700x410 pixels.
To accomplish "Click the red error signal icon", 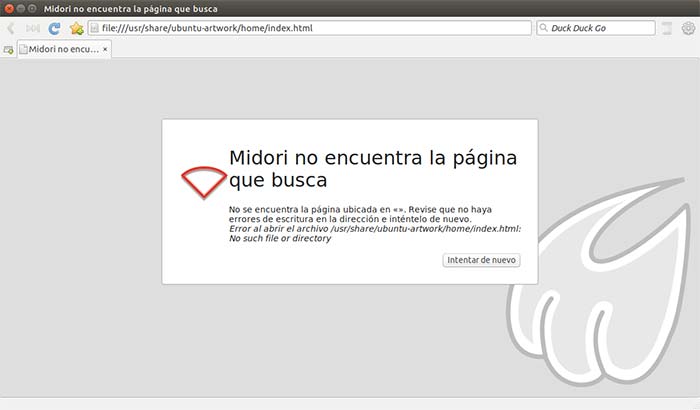I will coord(204,182).
